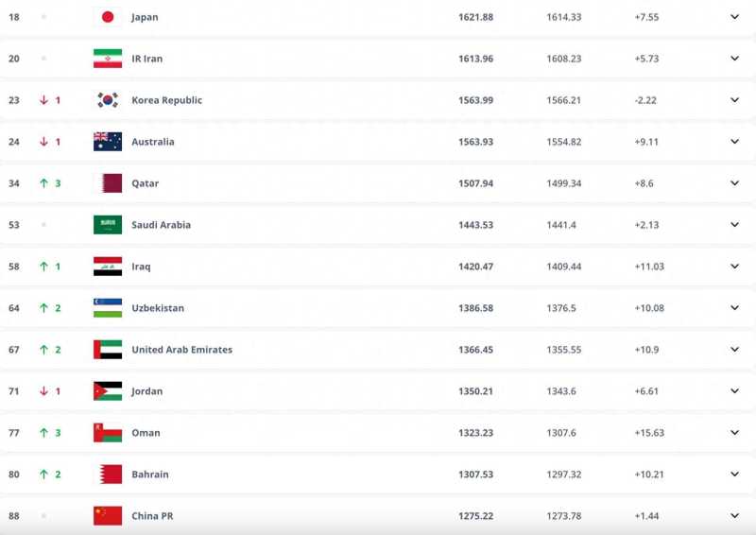Open the Oman team name link

pyautogui.click(x=146, y=433)
